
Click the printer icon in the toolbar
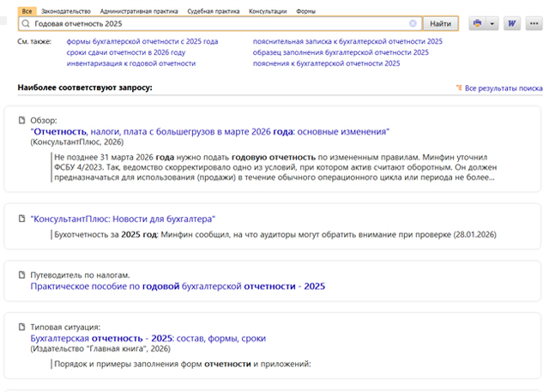click(477, 24)
